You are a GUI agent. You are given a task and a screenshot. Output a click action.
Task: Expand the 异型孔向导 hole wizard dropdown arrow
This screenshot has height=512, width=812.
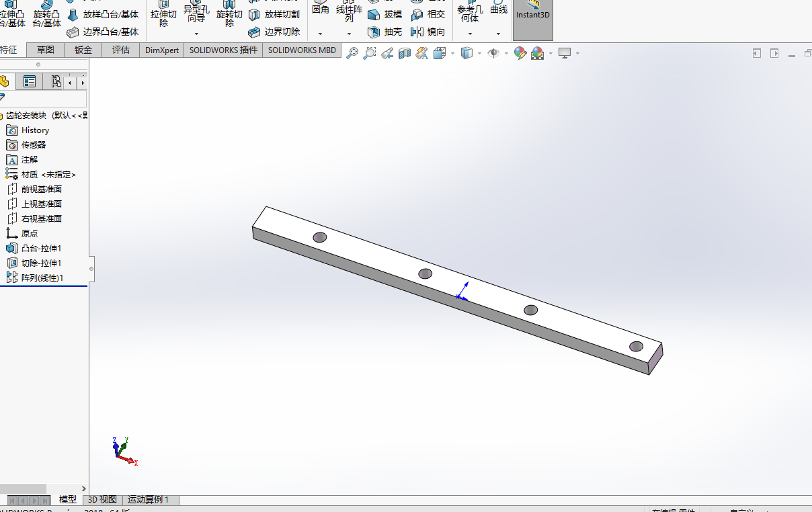tap(196, 34)
